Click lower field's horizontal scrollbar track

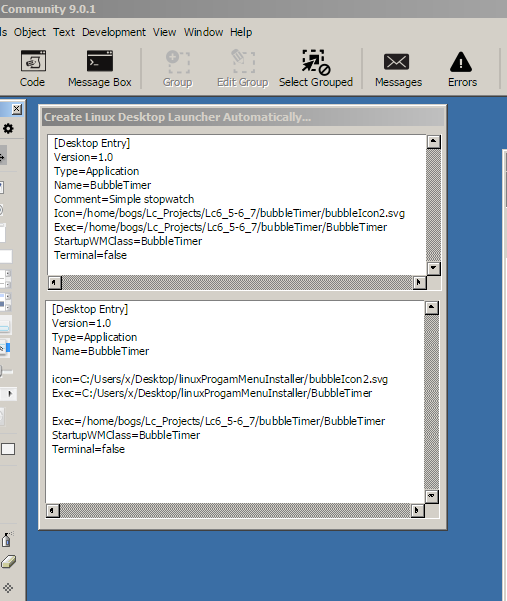[x=235, y=511]
